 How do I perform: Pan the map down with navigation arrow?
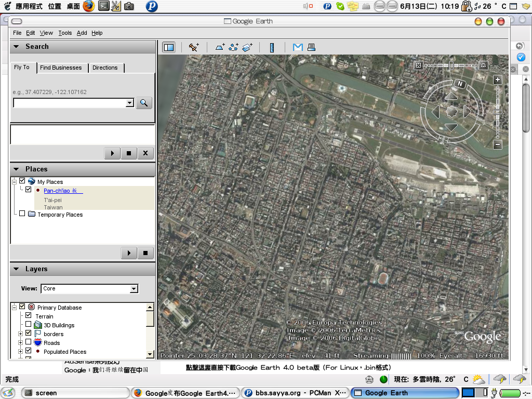[x=451, y=127]
